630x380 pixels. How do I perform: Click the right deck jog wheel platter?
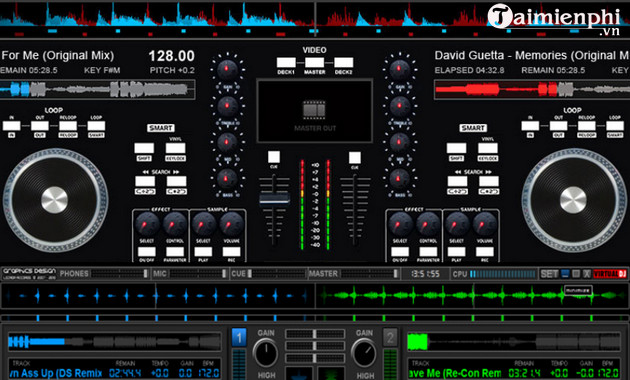pyautogui.click(x=573, y=200)
